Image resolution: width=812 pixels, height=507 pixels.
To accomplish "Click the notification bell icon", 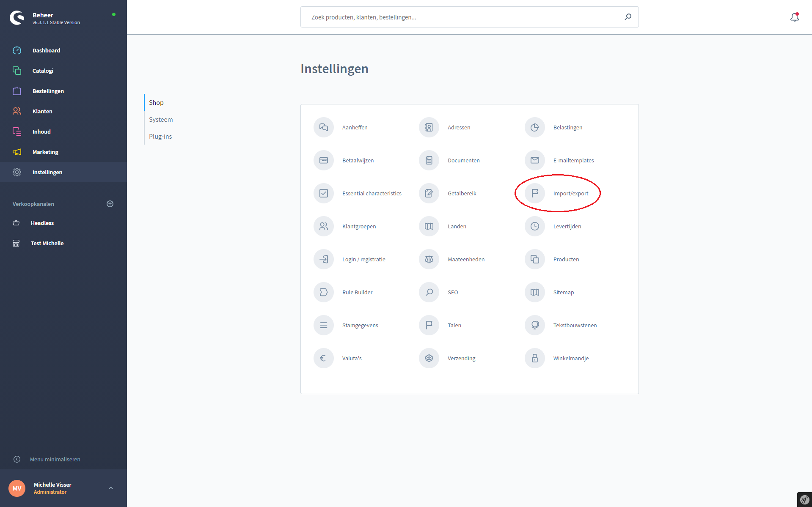I will point(794,17).
